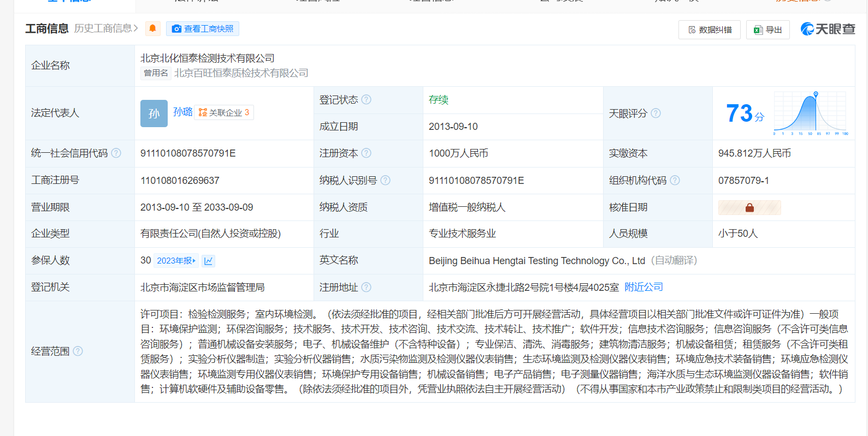Select organization code 07857079-1
Image resolution: width=868 pixels, height=436 pixels.
(743, 181)
